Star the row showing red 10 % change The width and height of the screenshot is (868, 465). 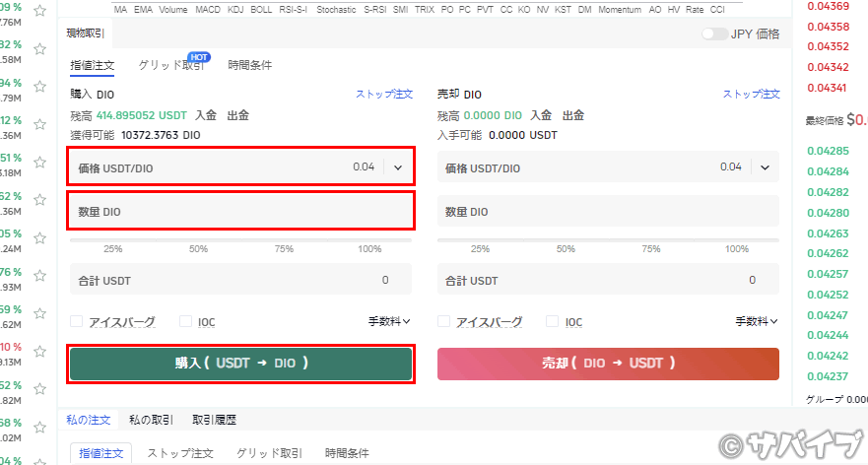(39, 352)
